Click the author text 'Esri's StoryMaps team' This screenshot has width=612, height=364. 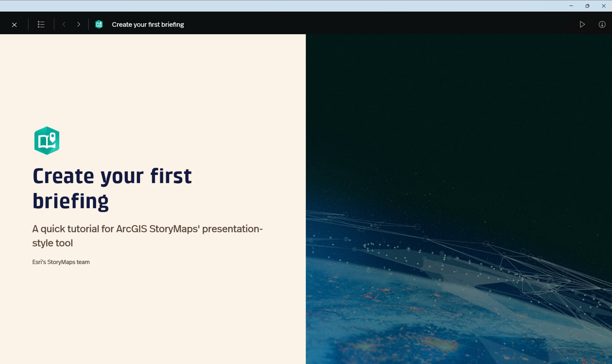pyautogui.click(x=61, y=262)
